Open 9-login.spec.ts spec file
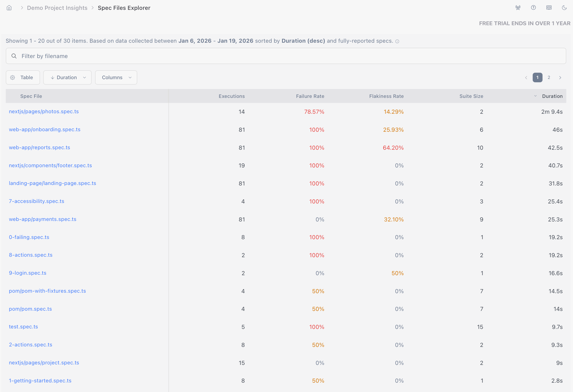Viewport: 573px width, 392px height. click(x=28, y=273)
